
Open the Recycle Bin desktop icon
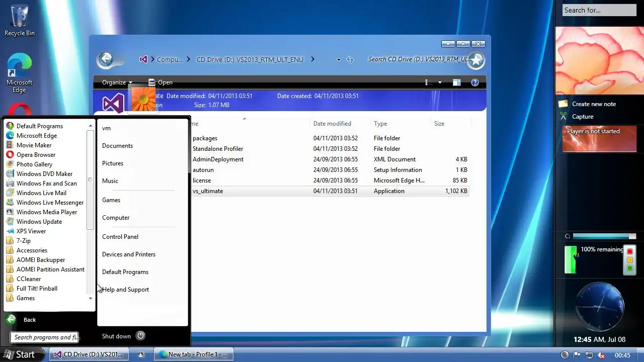tap(19, 20)
